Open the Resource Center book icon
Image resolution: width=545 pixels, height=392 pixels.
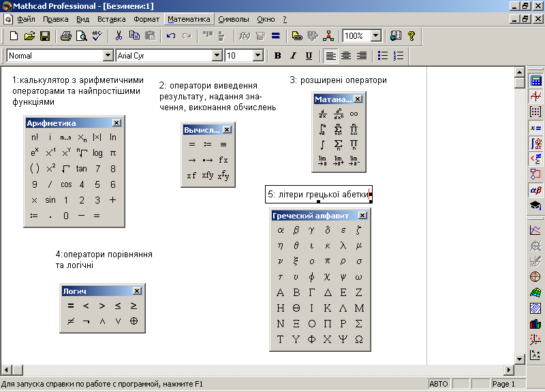(x=396, y=36)
